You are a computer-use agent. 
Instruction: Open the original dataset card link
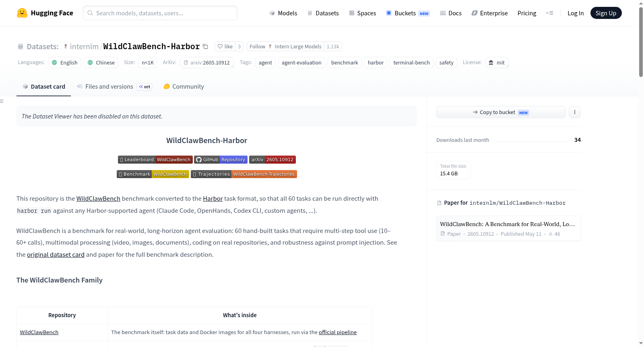tap(56, 255)
